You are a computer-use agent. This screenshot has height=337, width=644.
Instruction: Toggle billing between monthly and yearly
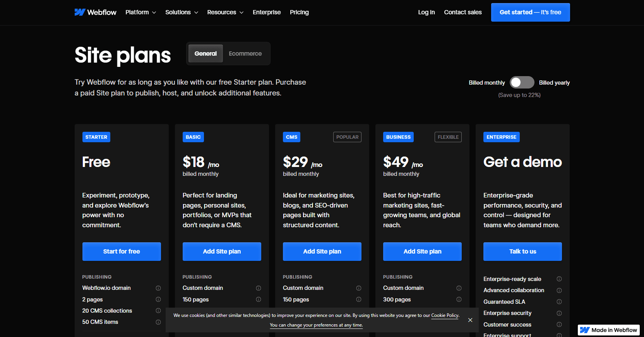(x=522, y=82)
